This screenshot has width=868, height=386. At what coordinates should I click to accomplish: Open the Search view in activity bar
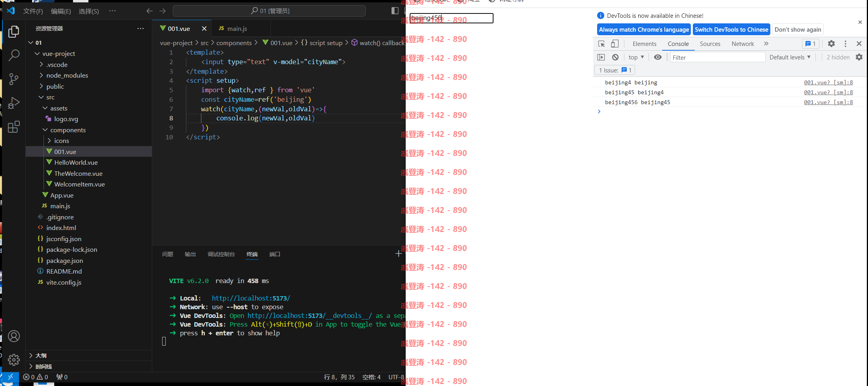[14, 55]
